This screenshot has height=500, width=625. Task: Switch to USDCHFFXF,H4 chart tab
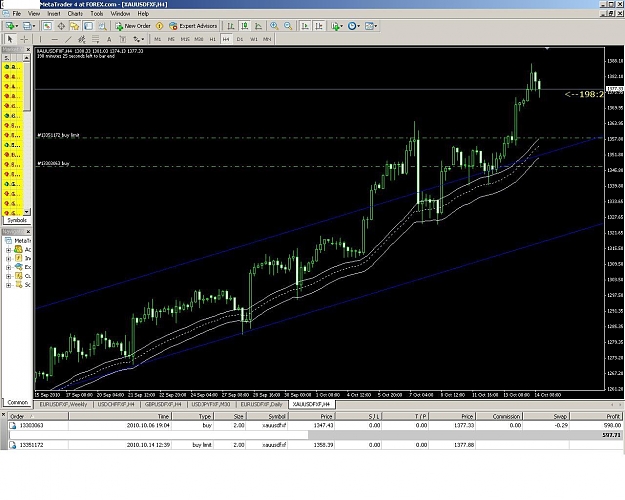point(116,404)
